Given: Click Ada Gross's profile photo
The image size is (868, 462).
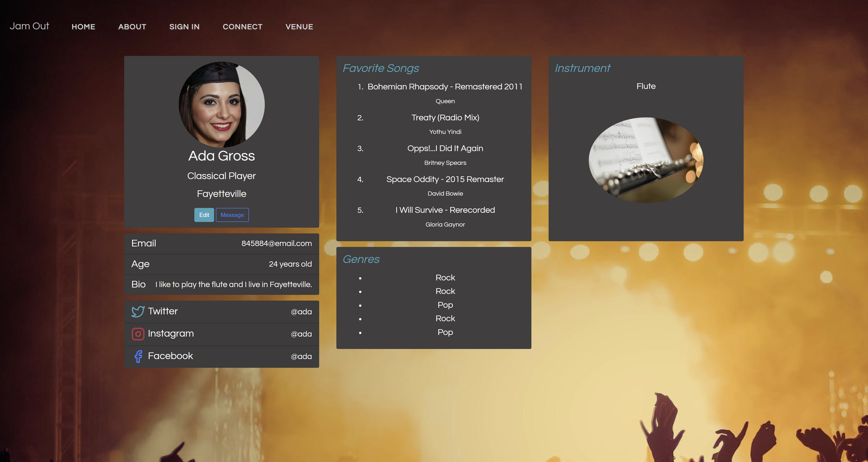Looking at the screenshot, I should [x=221, y=104].
